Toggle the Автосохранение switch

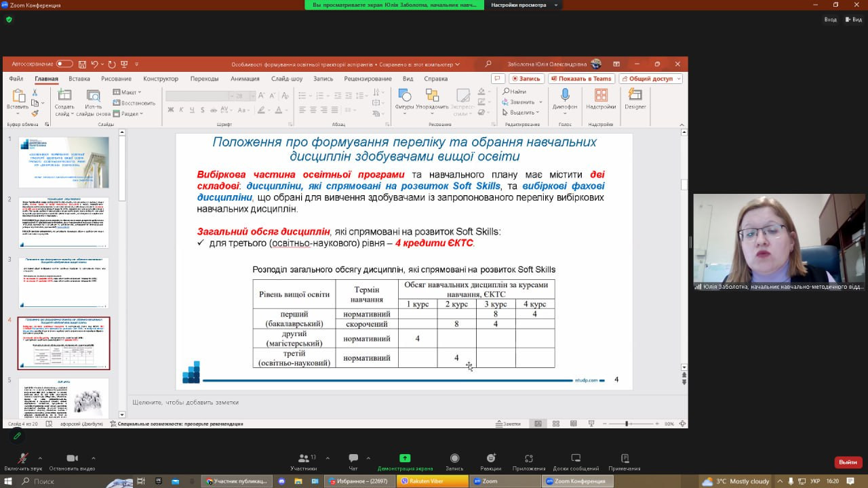(64, 64)
